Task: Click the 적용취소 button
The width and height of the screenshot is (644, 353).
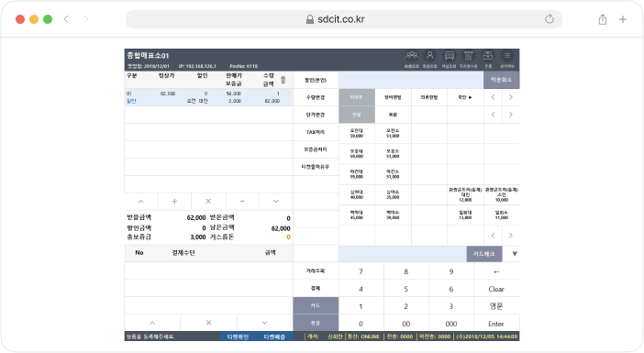Action: point(501,80)
